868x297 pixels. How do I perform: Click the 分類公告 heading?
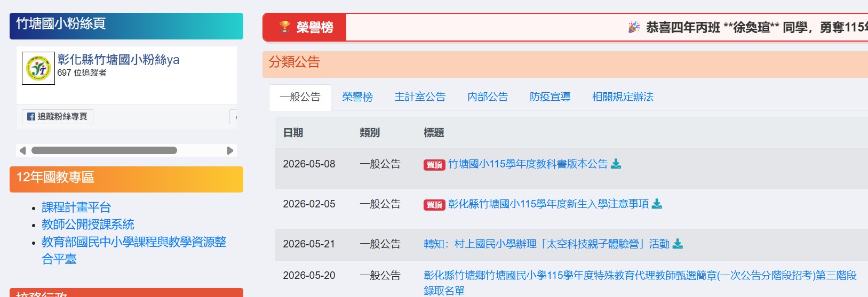tap(294, 62)
